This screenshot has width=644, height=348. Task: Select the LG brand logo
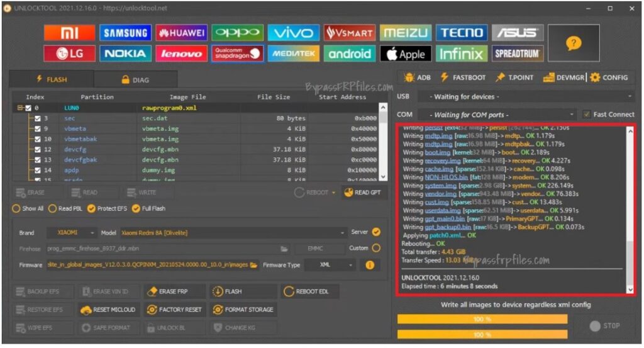(69, 53)
